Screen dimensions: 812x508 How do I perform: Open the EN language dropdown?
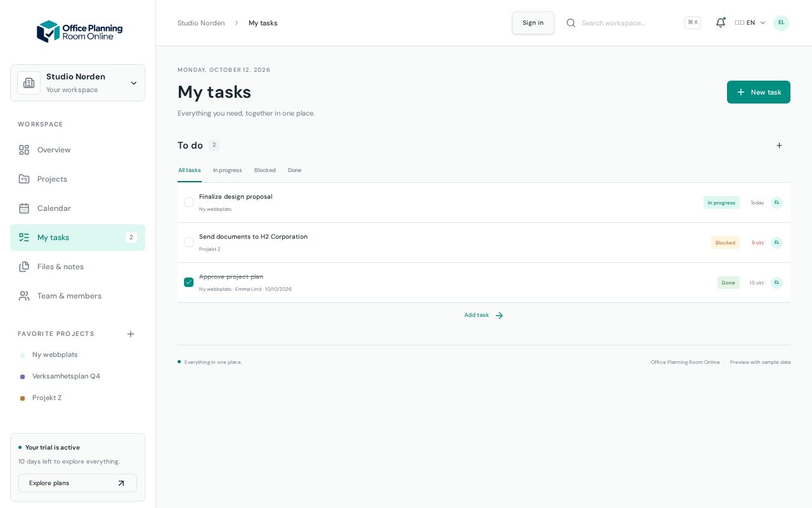point(750,23)
